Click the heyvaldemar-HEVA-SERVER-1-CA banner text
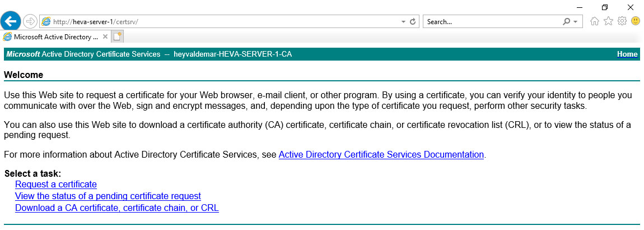 coord(233,54)
